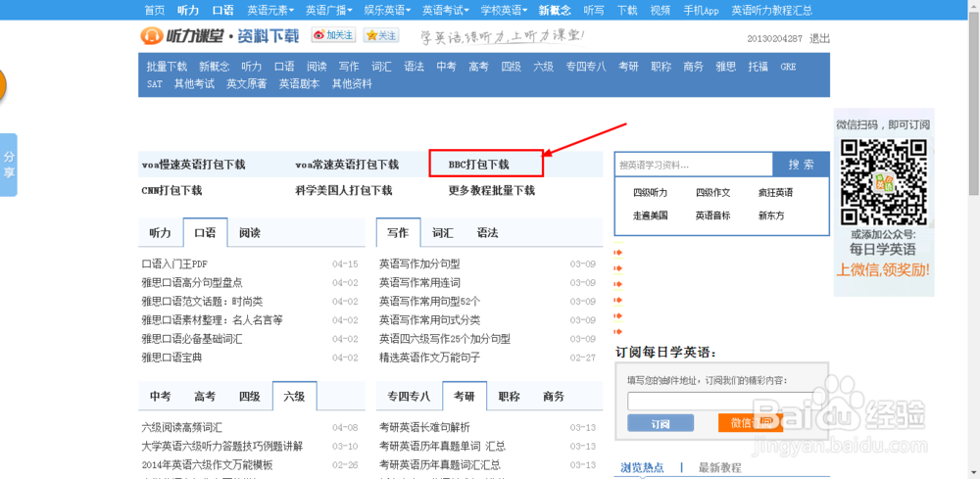The image size is (980, 479).
Task: Switch to the 口语 tab
Action: click(205, 233)
